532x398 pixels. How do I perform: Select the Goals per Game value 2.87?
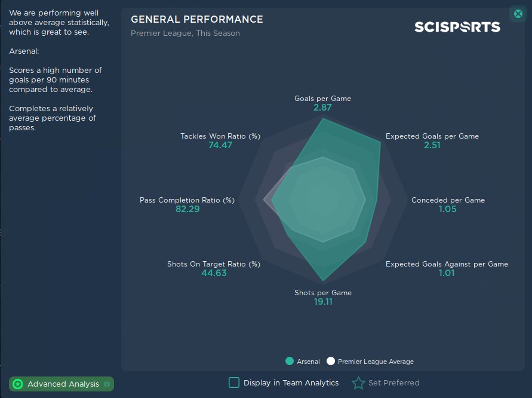(322, 108)
